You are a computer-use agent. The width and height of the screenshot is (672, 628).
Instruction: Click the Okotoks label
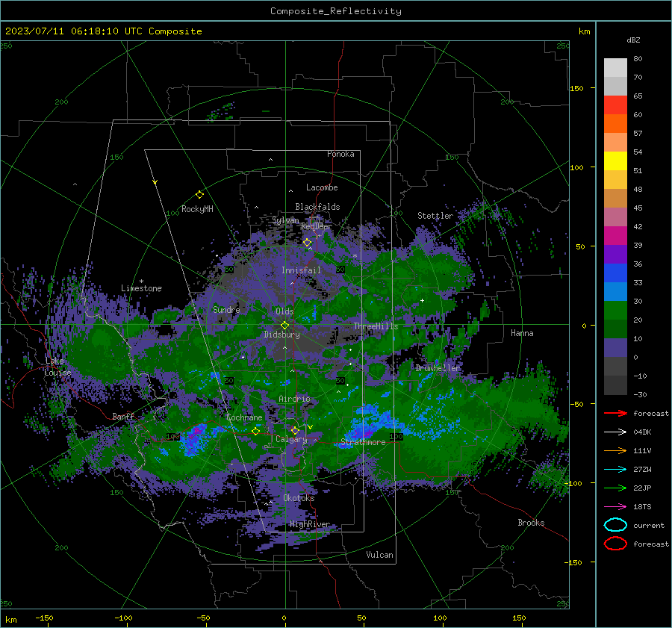coord(299,498)
